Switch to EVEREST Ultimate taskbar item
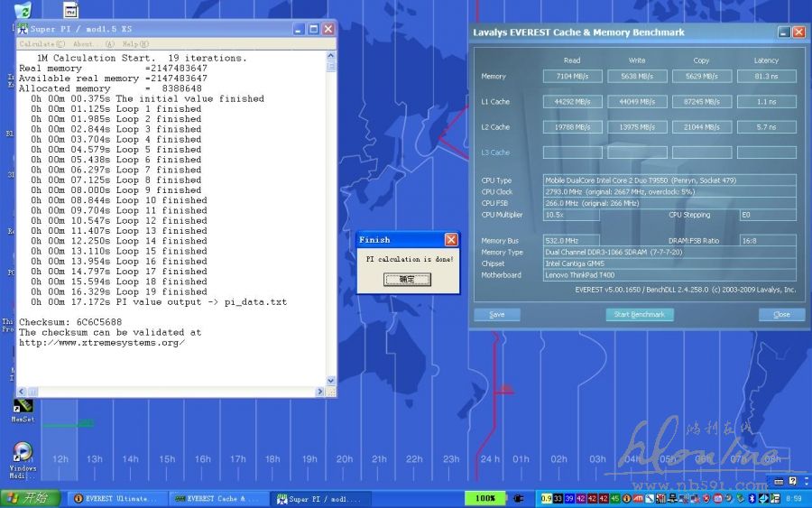Screen dimensions: 812x508 [x=115, y=498]
